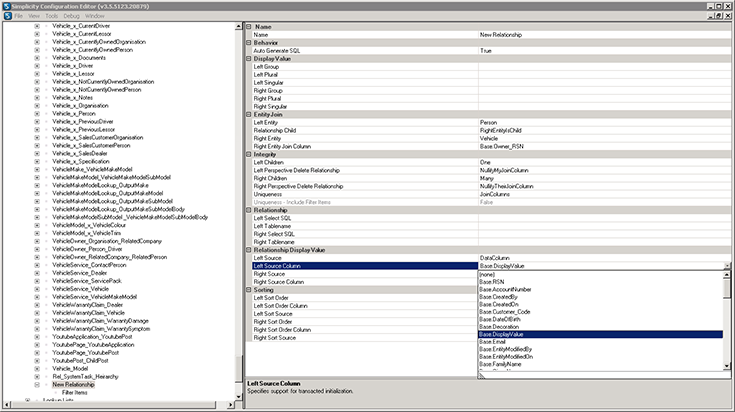The width and height of the screenshot is (735, 412).
Task: Pick Base.Customer_Code in the list
Action: [600, 312]
